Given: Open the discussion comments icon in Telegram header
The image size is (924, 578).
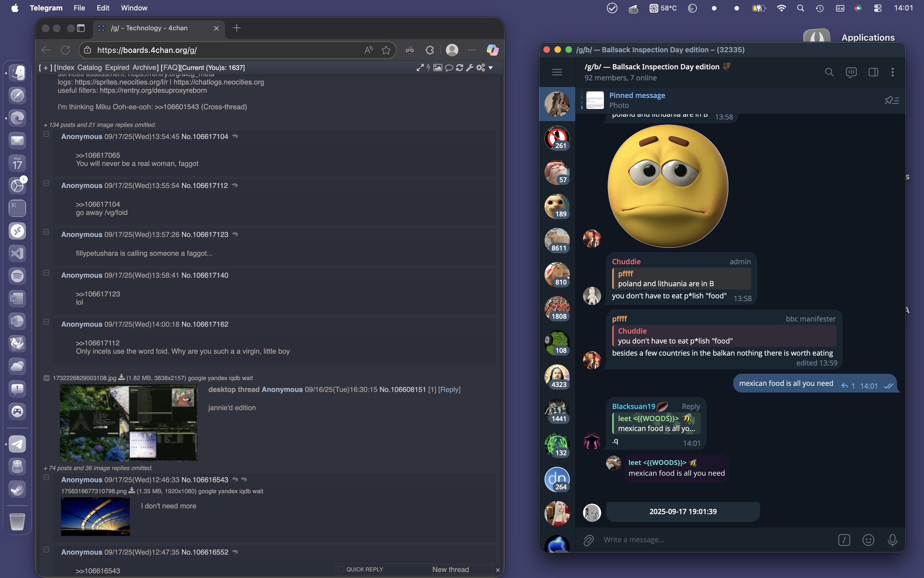Looking at the screenshot, I should pyautogui.click(x=851, y=72).
